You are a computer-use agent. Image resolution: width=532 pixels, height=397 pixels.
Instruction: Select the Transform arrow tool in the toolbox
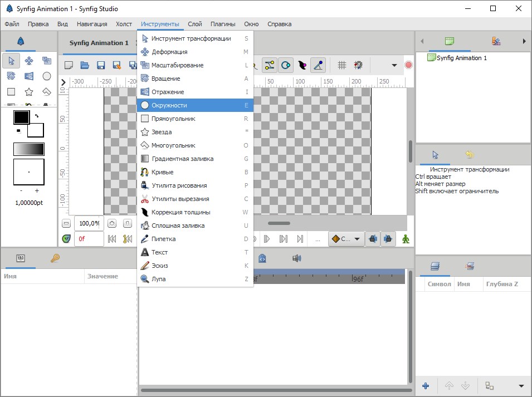pos(11,61)
